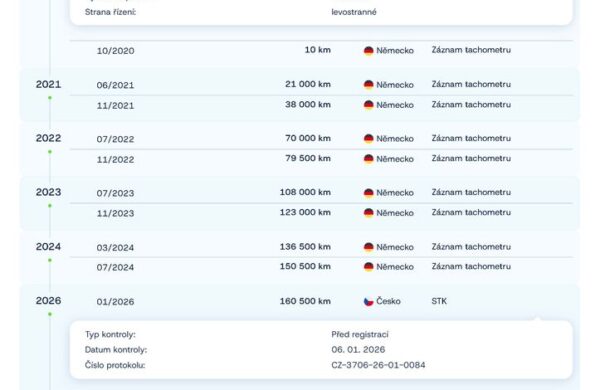Click the Česko country label
Screen dimensions: 600x390
point(388,301)
